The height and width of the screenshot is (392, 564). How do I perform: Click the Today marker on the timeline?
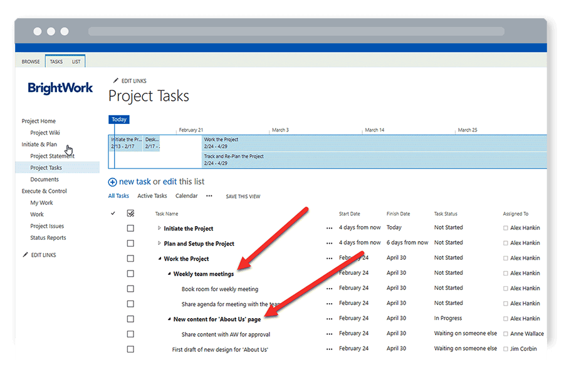click(119, 120)
